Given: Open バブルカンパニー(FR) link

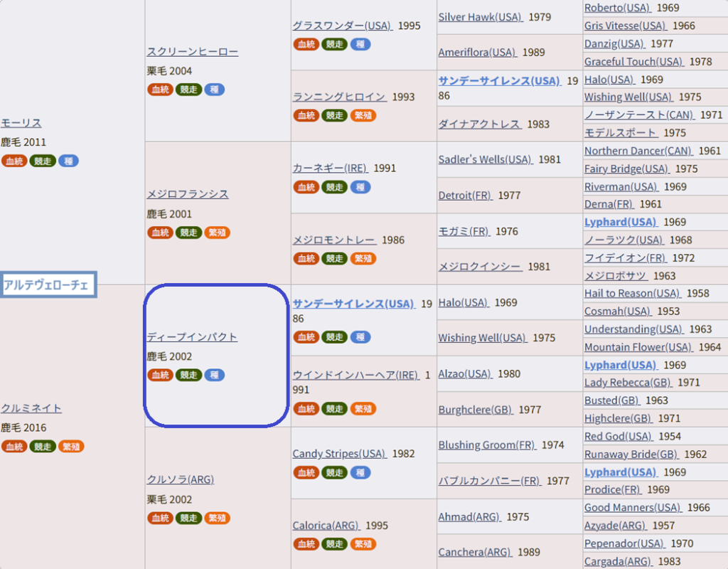Looking at the screenshot, I should point(490,481).
